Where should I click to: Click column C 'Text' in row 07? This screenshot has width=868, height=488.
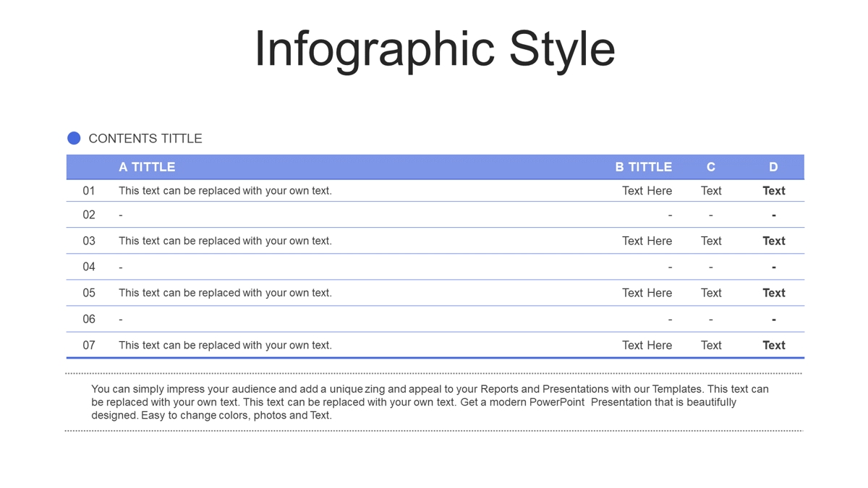(x=711, y=345)
